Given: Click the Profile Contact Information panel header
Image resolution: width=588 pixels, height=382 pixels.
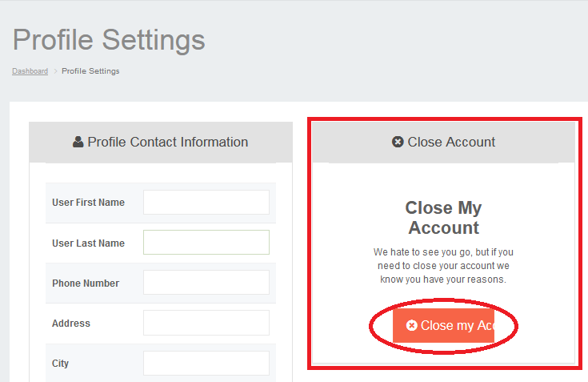Looking at the screenshot, I should (x=167, y=143).
